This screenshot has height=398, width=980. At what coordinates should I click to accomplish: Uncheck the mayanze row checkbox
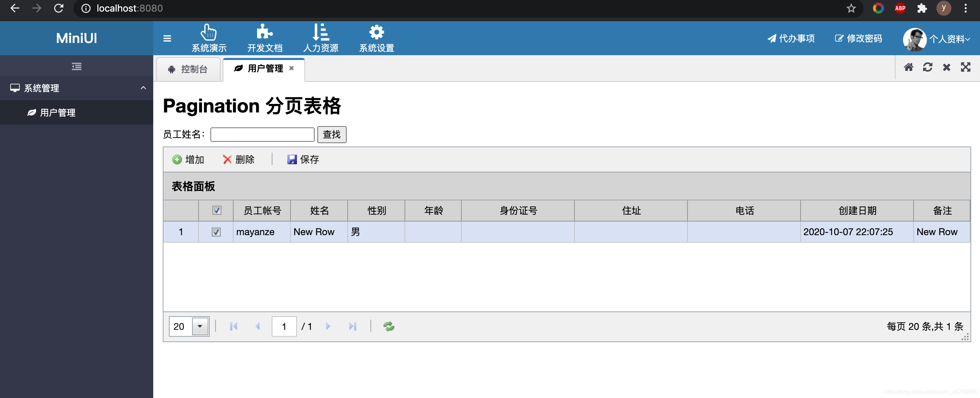click(216, 232)
